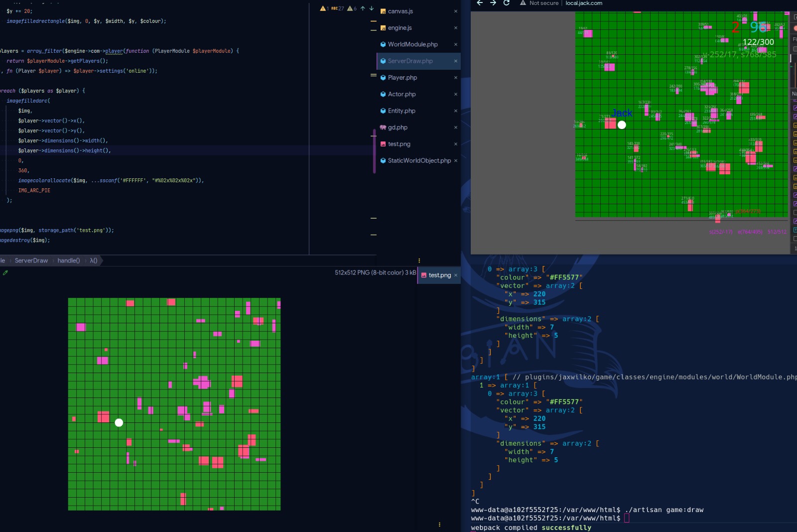Click the purple editor scrollbar thumb
Screen dimensions: 797x532
coord(374,152)
